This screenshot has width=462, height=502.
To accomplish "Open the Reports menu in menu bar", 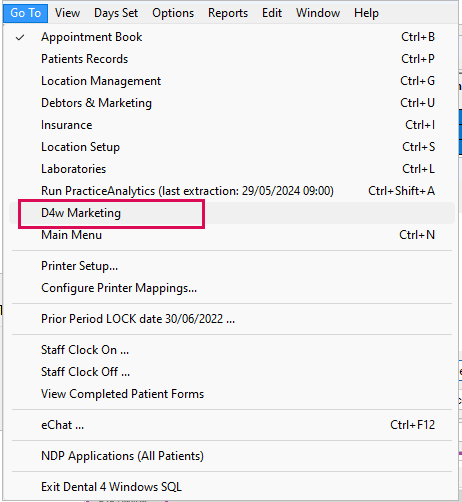I will pos(228,13).
